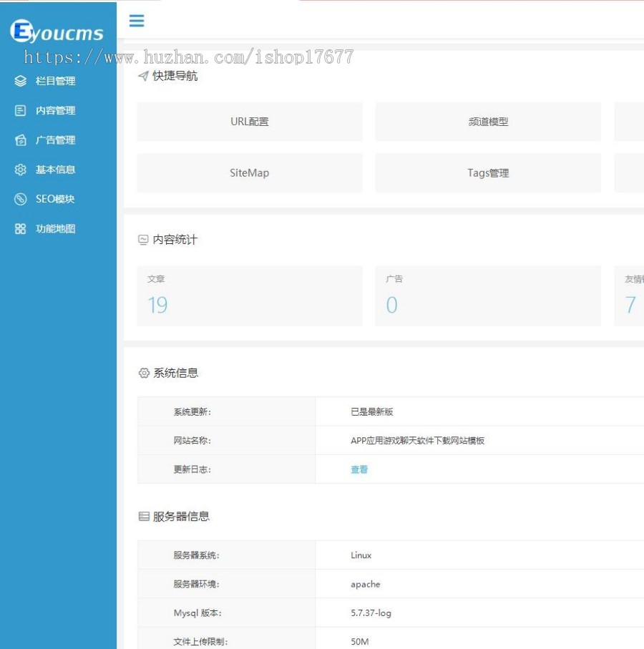The width and height of the screenshot is (644, 649).
Task: Click the 系统信息 section heading
Action: 176,373
